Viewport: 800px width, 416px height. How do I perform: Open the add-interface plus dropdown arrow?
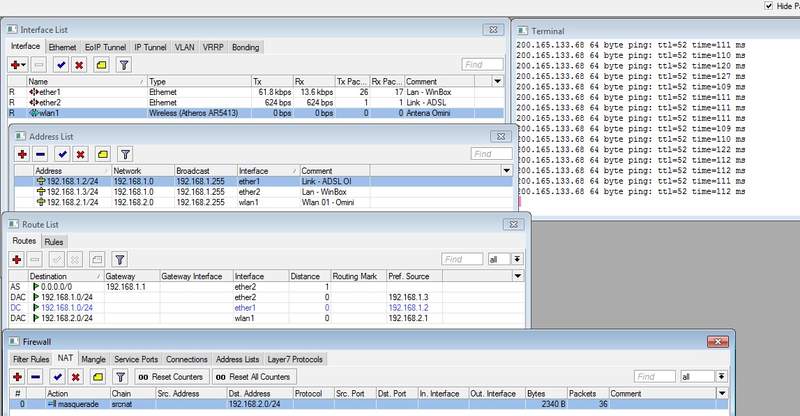(x=23, y=65)
